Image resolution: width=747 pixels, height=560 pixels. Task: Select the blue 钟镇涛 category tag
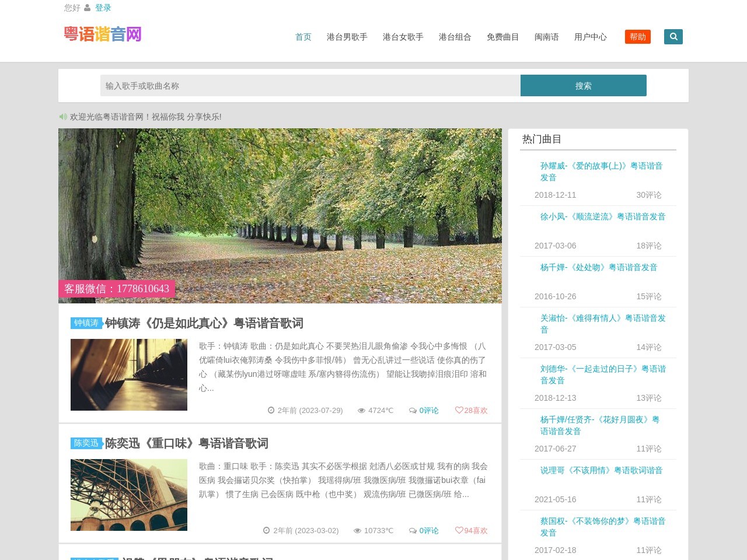tap(86, 323)
